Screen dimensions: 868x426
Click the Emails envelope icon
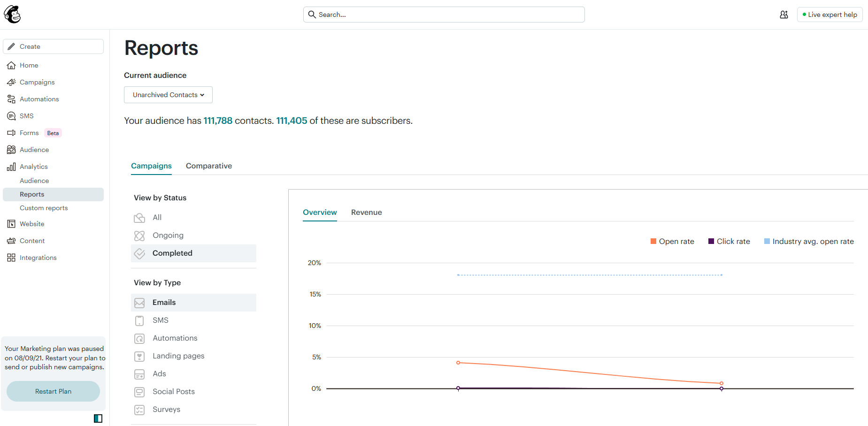139,303
